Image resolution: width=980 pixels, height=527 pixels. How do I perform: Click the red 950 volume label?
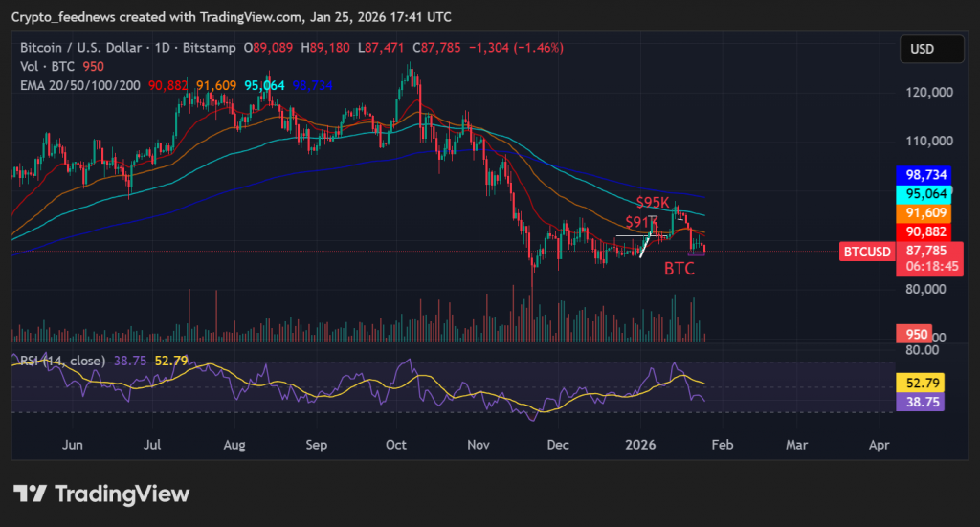(914, 334)
